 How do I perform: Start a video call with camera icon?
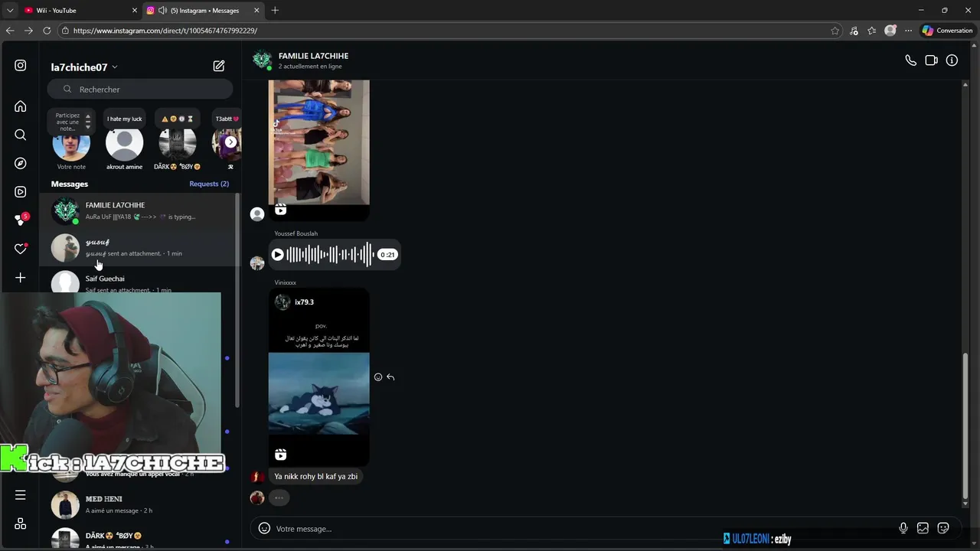pyautogui.click(x=931, y=60)
